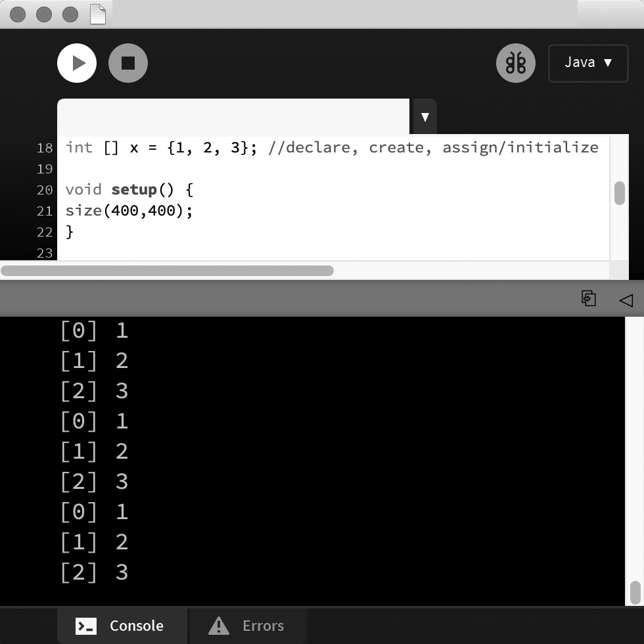This screenshot has width=644, height=644.
Task: Run the sketch with the play button
Action: pyautogui.click(x=77, y=63)
